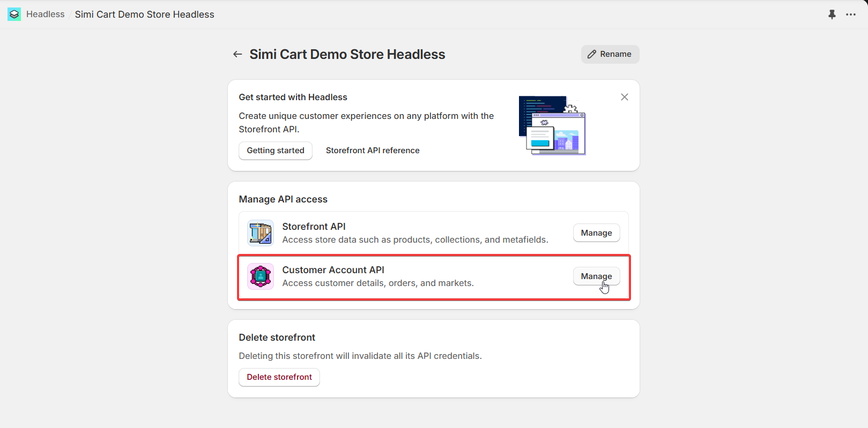Open the three-dot more options menu

coord(850,14)
